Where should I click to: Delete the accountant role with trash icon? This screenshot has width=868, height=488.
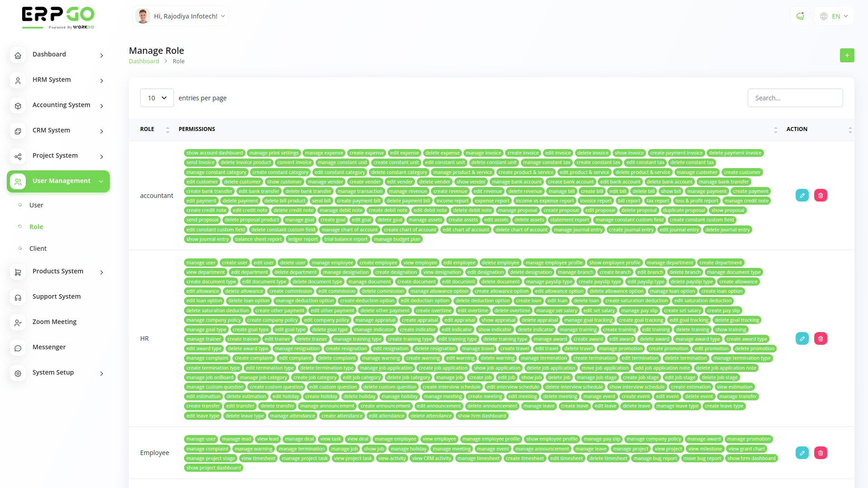click(821, 195)
